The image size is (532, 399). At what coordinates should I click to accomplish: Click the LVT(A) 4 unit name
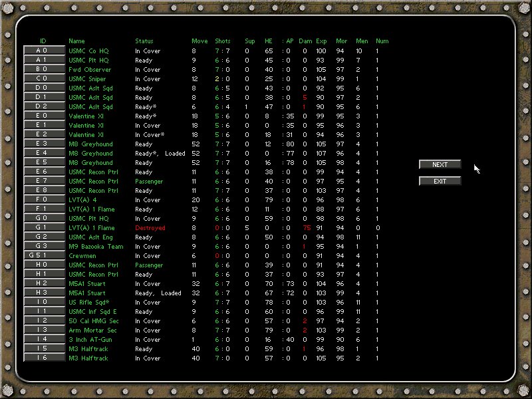coord(82,200)
